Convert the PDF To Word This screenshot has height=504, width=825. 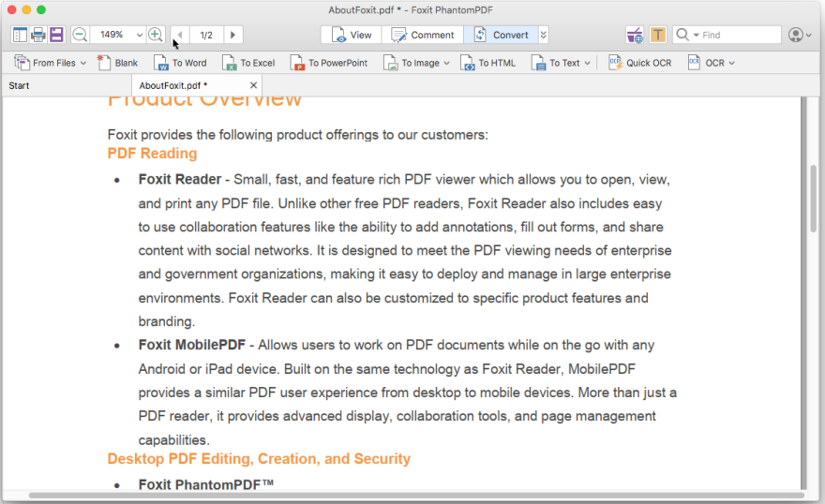[x=180, y=63]
